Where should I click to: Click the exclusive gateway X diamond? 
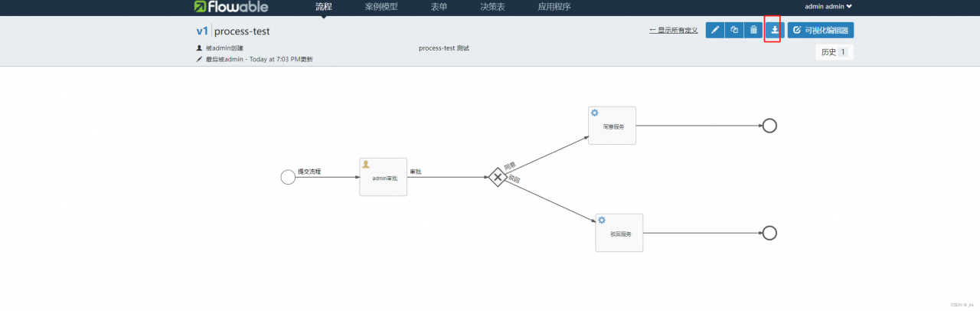tap(497, 178)
